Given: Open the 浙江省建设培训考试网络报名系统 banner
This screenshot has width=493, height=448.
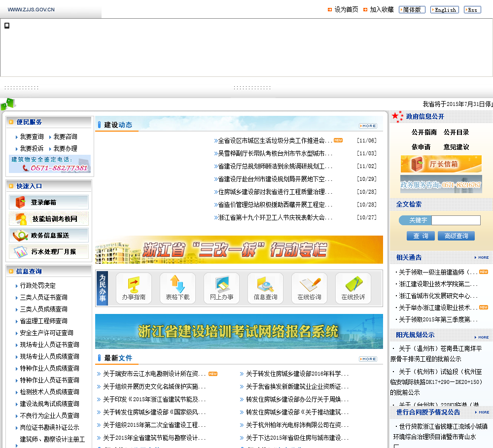Looking at the screenshot, I should point(239,331).
